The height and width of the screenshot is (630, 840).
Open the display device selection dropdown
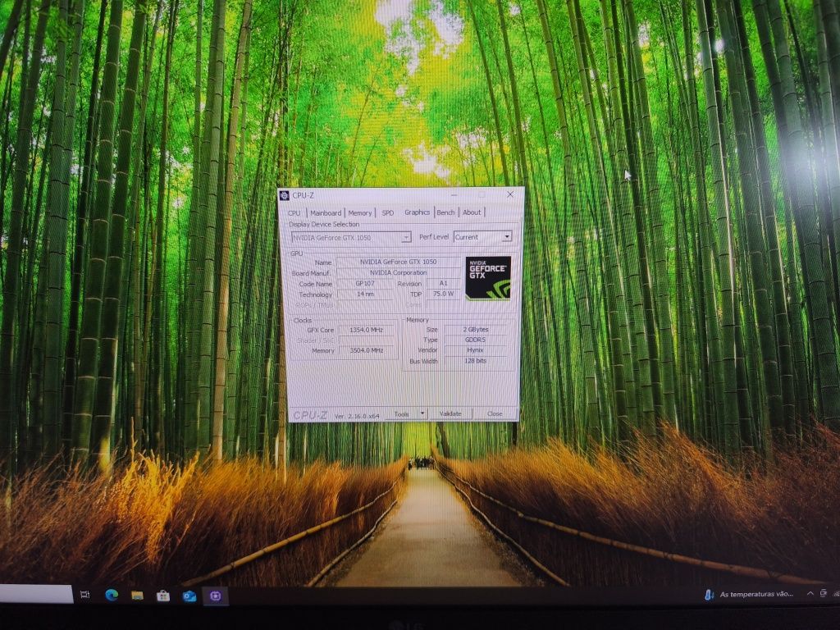point(351,237)
